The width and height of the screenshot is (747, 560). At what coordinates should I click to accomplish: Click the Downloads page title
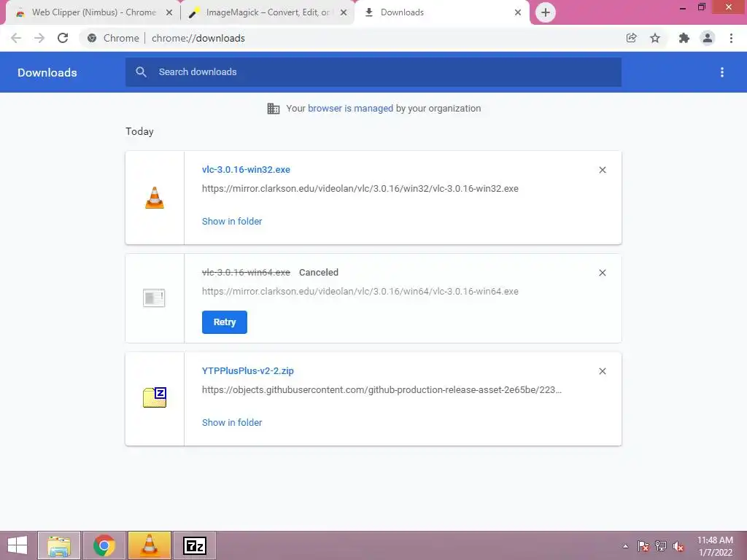pos(47,72)
